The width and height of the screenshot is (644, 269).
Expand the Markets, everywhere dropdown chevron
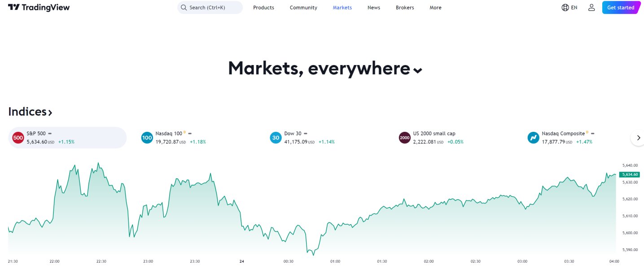pos(417,70)
